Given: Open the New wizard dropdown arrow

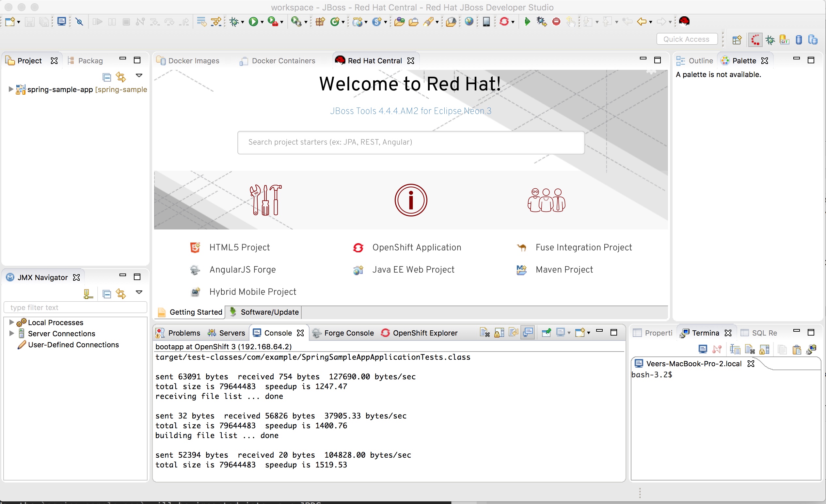Looking at the screenshot, I should pos(18,23).
